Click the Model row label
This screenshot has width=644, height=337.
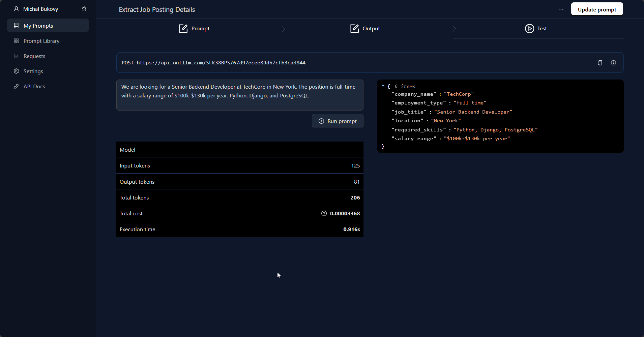(127, 150)
